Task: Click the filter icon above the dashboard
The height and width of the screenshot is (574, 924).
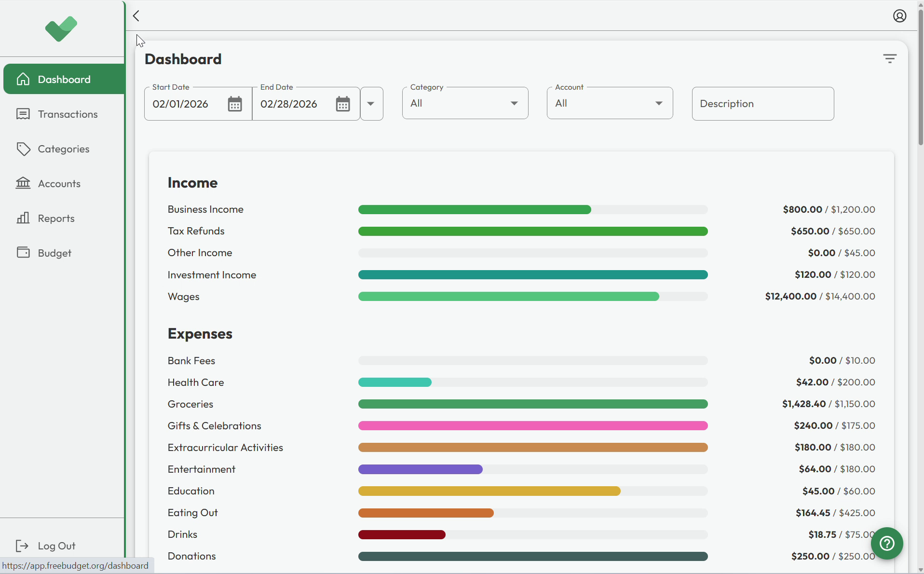Action: pyautogui.click(x=890, y=58)
